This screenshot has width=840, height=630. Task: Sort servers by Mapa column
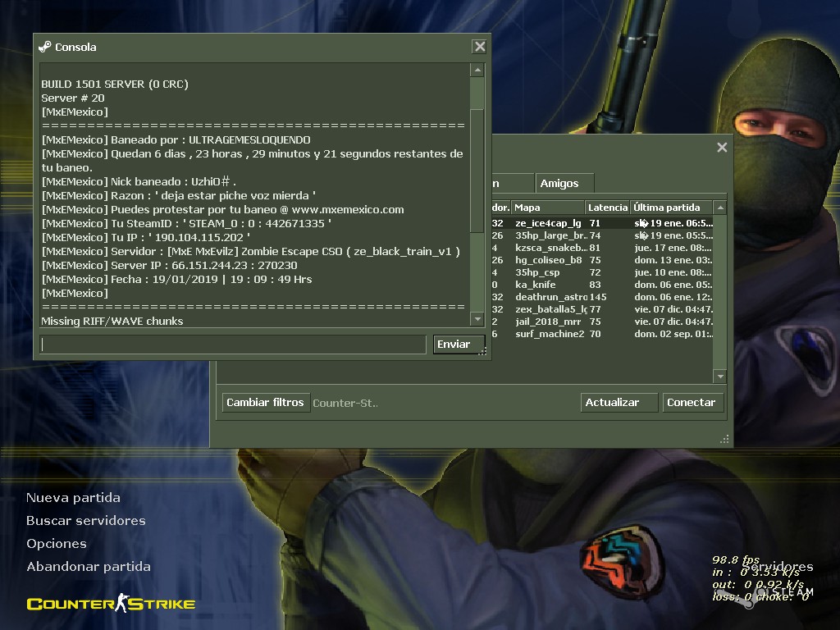coord(548,208)
